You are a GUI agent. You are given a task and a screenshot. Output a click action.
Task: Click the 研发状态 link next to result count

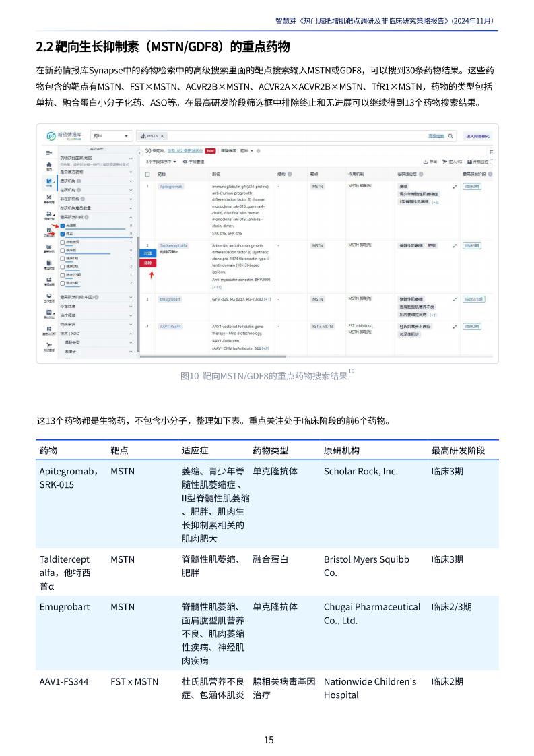coord(185,151)
